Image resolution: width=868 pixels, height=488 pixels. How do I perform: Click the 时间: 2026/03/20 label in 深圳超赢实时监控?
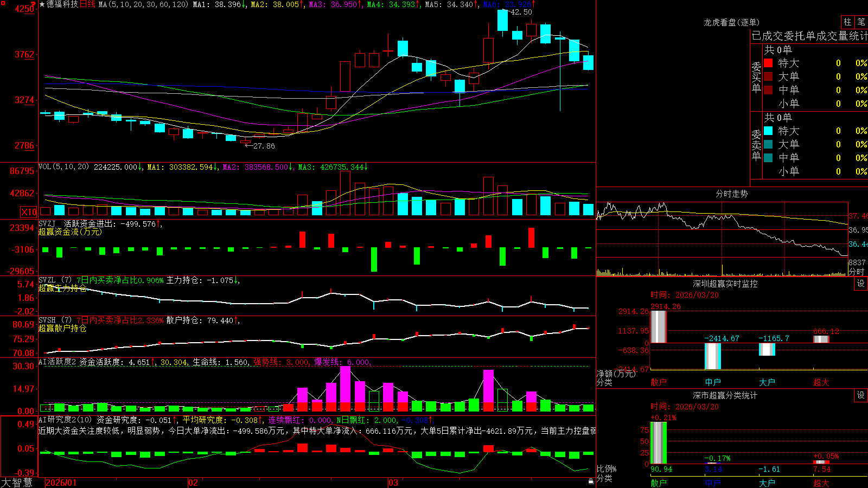pyautogui.click(x=685, y=295)
